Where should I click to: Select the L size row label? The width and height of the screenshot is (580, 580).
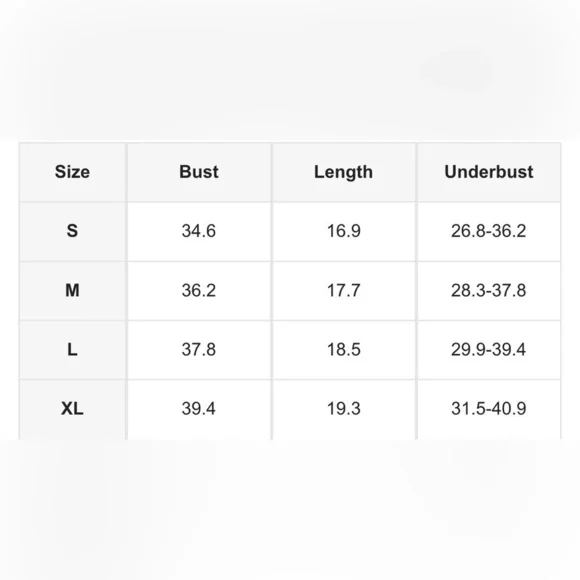pyautogui.click(x=72, y=349)
